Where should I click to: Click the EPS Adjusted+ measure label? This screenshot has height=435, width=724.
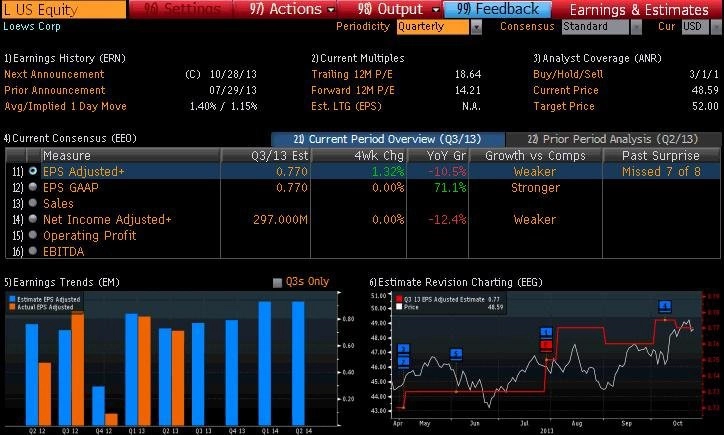coord(84,172)
